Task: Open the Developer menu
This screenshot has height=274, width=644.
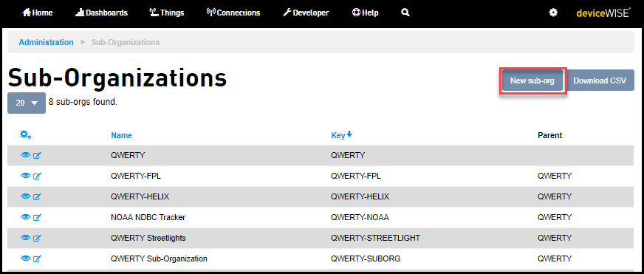Action: [306, 13]
